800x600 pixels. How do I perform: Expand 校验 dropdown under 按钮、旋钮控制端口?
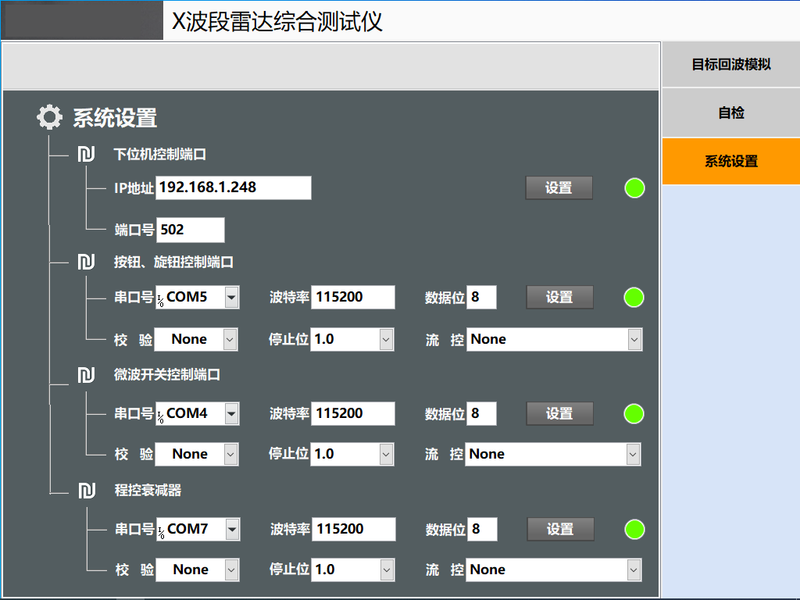[230, 339]
